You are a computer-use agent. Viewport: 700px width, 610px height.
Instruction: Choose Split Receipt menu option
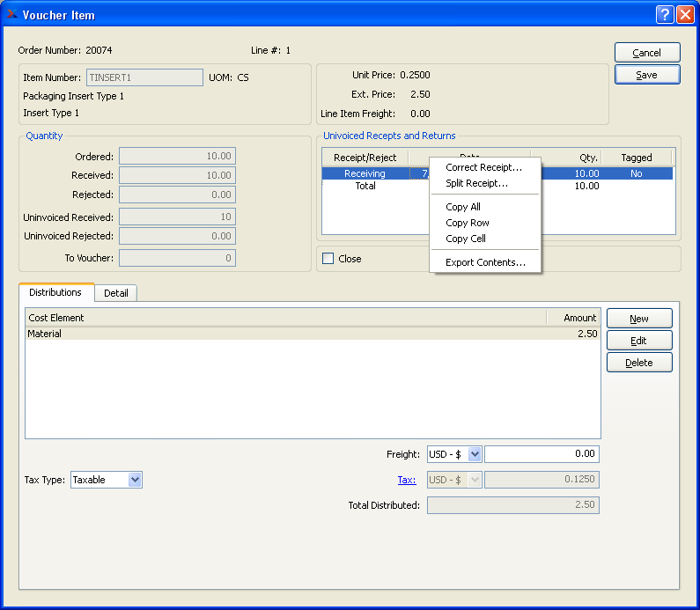[x=476, y=183]
